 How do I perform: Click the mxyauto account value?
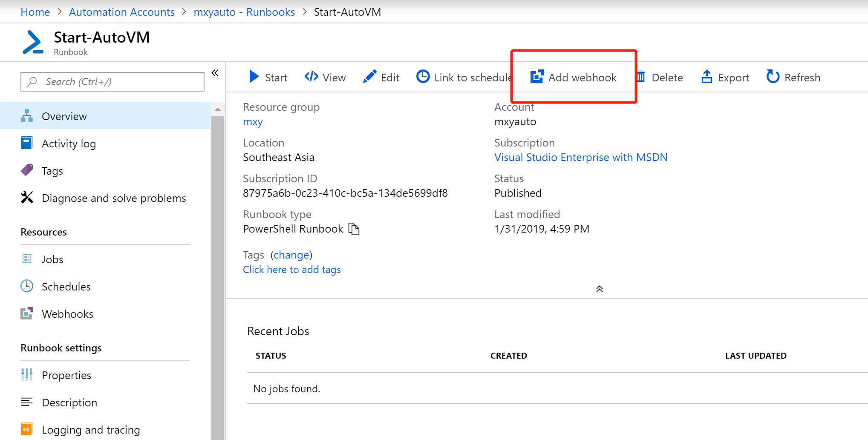[x=515, y=121]
